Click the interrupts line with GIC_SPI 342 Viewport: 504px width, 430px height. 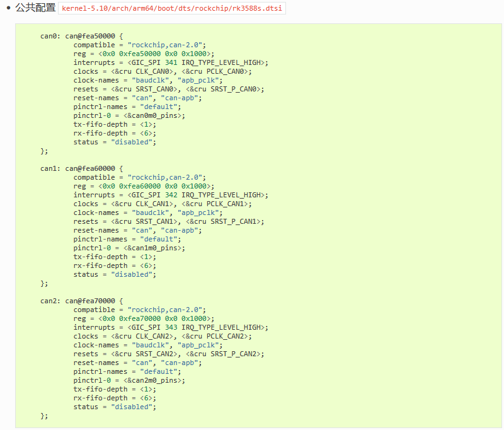tap(171, 195)
